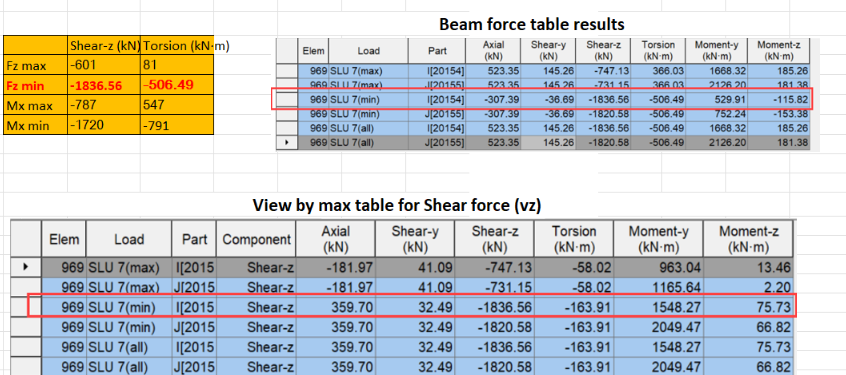Click the Moment-z header in upper table
This screenshot has height=375, width=846.
(x=779, y=51)
